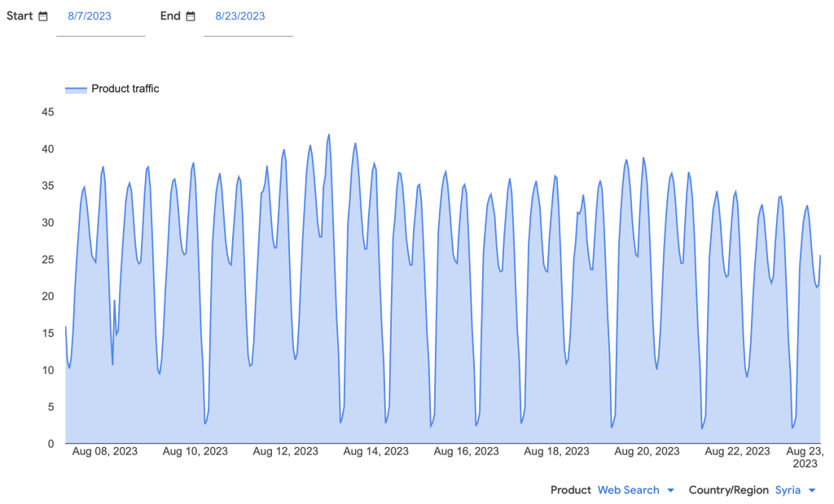Click the arrow beside Web Search
Image resolution: width=834 pixels, height=504 pixels.
[x=670, y=490]
